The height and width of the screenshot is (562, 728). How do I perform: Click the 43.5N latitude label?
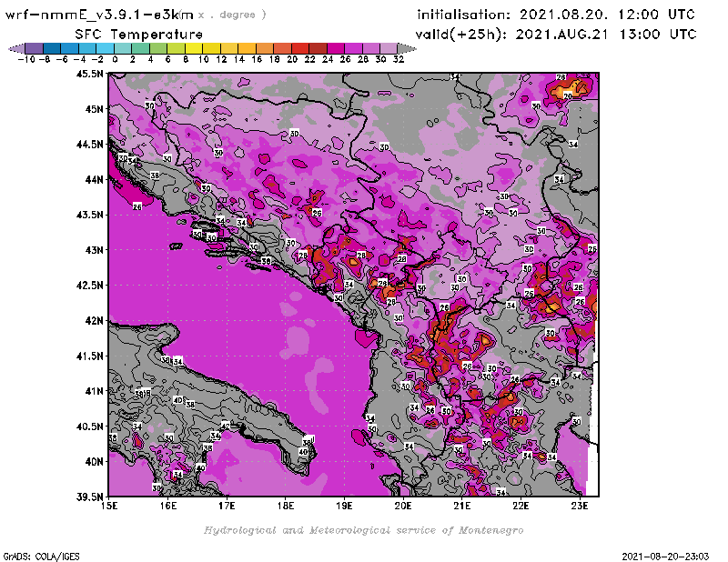coord(90,215)
